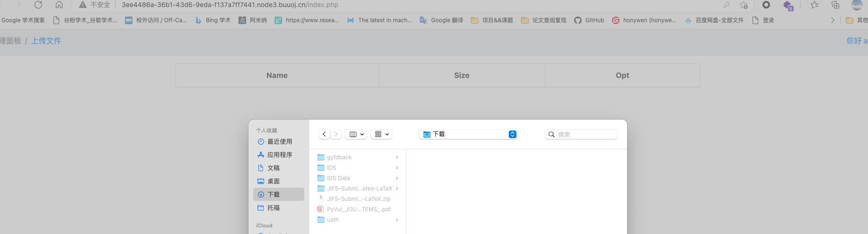
Task: Expand usth folder chevron
Action: (397, 220)
